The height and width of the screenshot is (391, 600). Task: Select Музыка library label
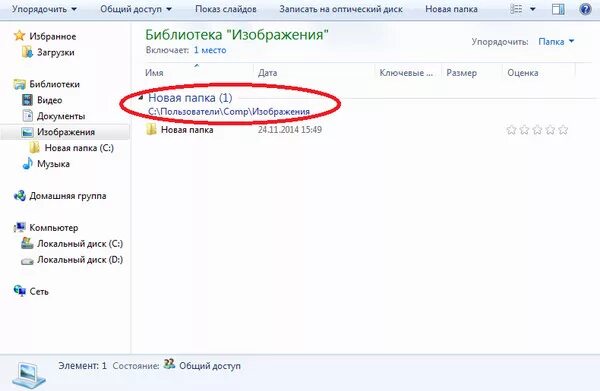pyautogui.click(x=54, y=164)
